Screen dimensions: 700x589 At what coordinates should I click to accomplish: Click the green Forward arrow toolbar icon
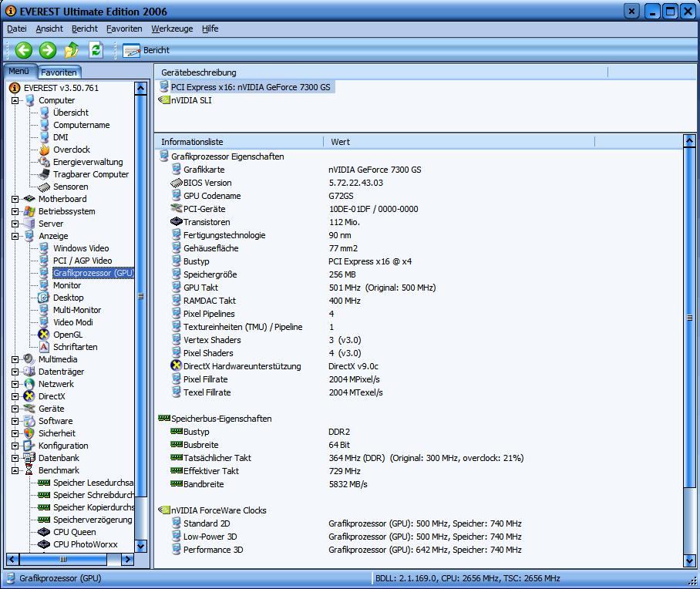click(x=48, y=50)
